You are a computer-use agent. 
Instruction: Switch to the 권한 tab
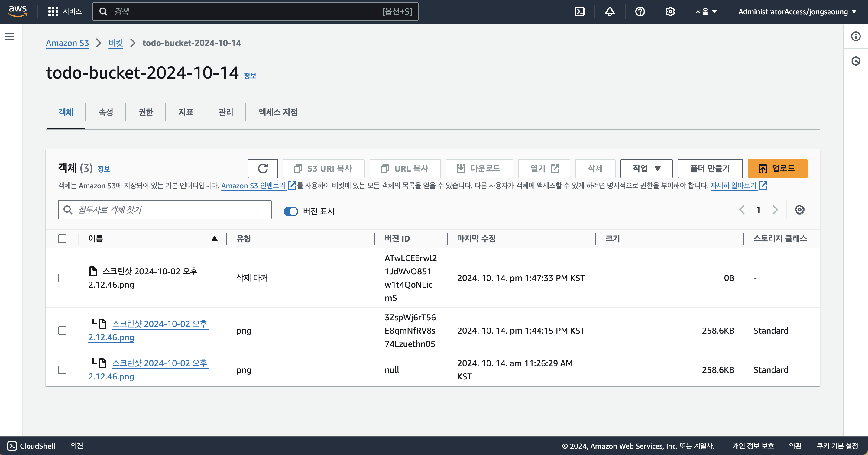tap(146, 112)
